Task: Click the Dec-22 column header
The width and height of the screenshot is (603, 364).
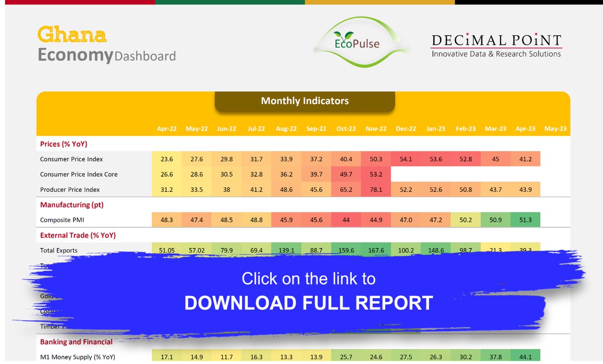Action: tap(406, 129)
